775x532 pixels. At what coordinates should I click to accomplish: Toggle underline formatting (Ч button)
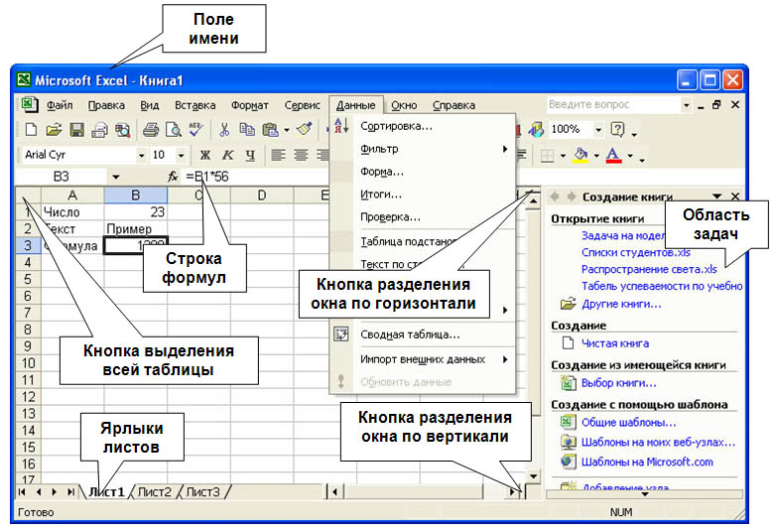point(249,155)
